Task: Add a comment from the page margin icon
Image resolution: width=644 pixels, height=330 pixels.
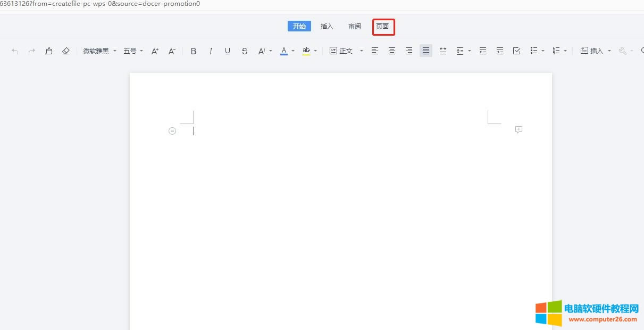Action: pyautogui.click(x=518, y=130)
